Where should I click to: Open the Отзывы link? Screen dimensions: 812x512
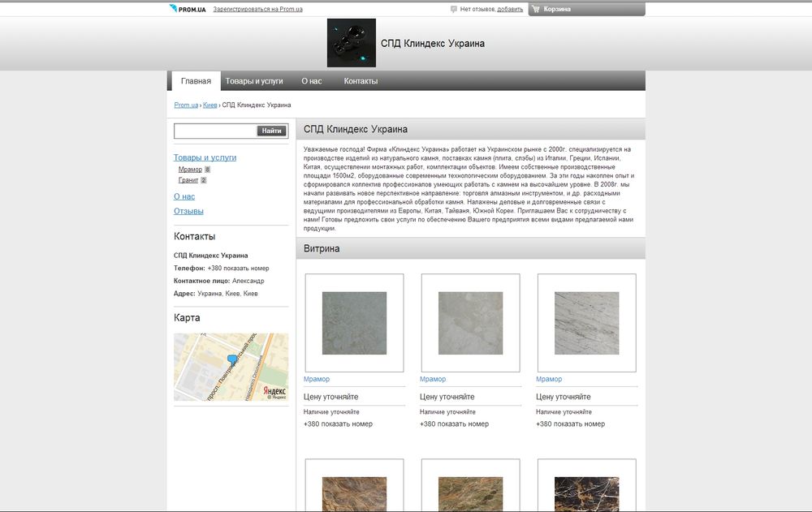188,211
